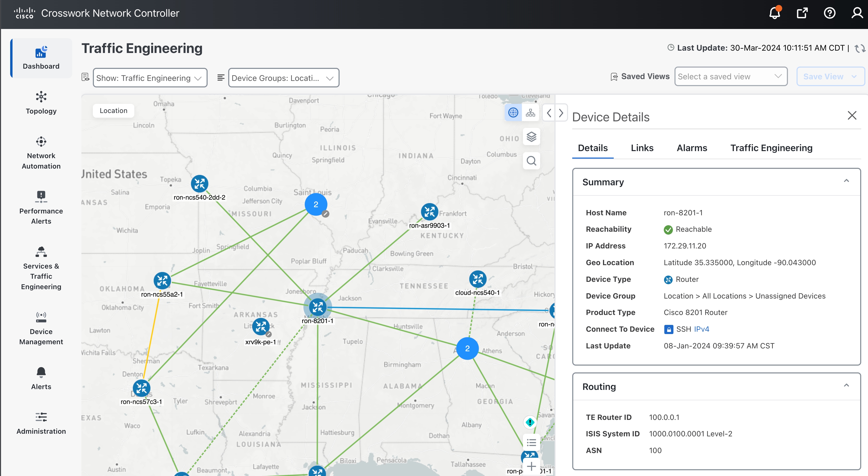Go to Dashboard in the sidebar
The height and width of the screenshot is (476, 868).
coord(41,58)
